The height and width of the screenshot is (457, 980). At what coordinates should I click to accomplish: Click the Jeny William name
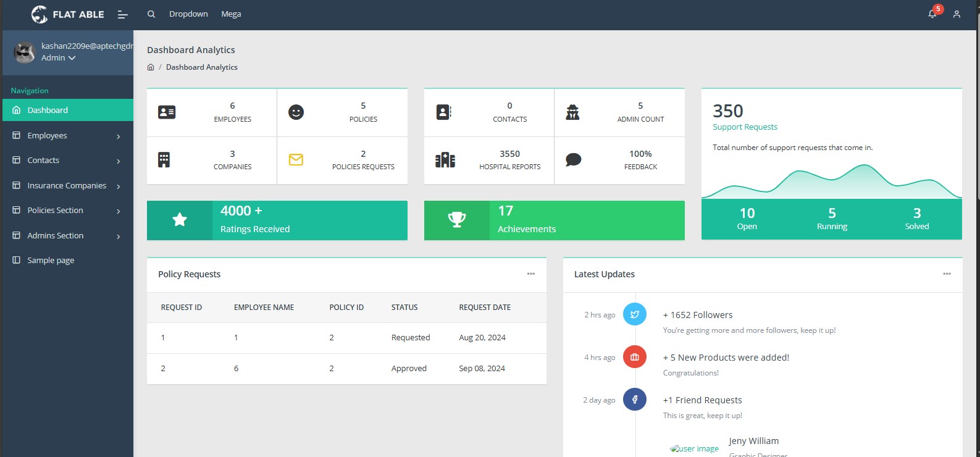click(x=753, y=441)
